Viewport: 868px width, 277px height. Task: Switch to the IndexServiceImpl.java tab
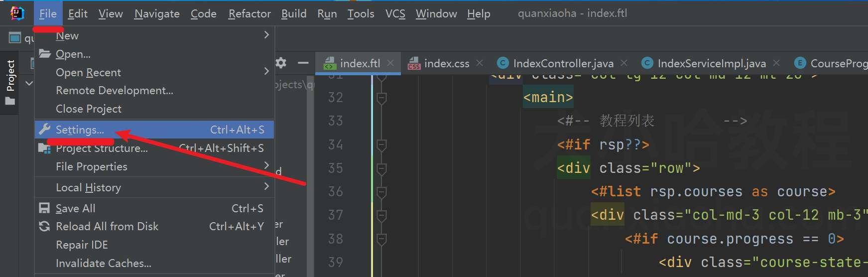point(711,63)
